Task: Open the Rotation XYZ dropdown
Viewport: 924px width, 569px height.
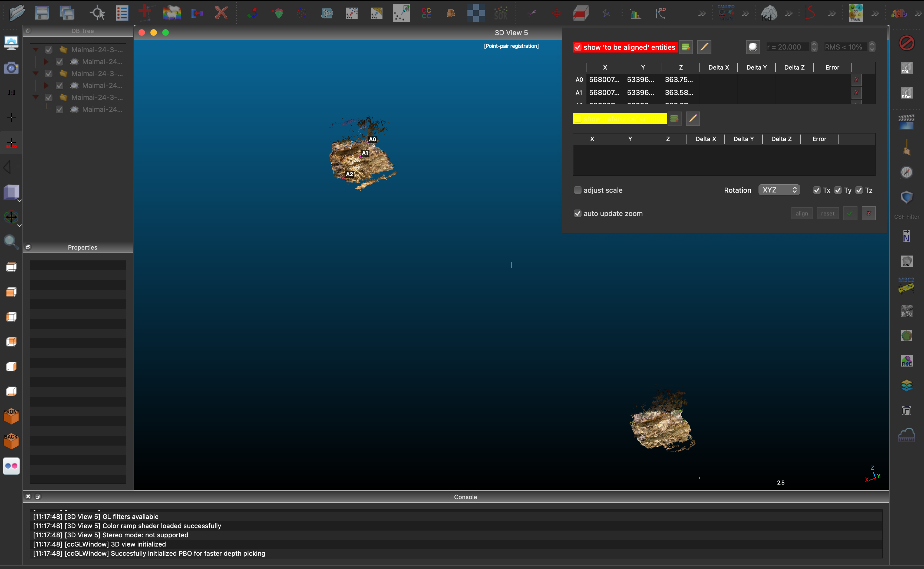Action: tap(778, 190)
